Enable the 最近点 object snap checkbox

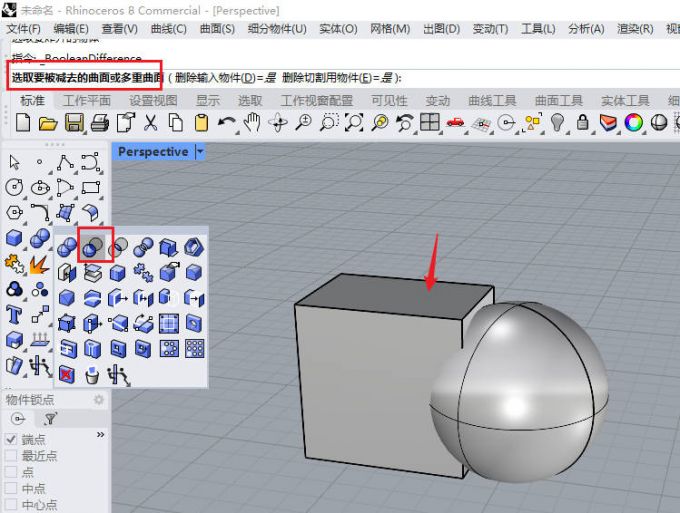(11, 456)
